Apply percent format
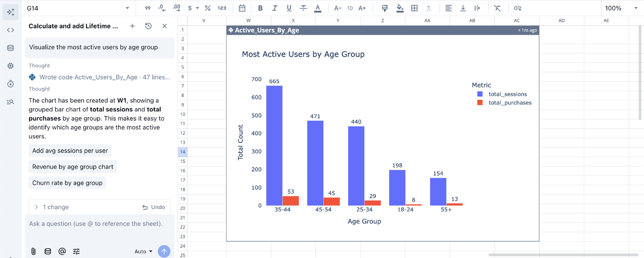 [207, 8]
